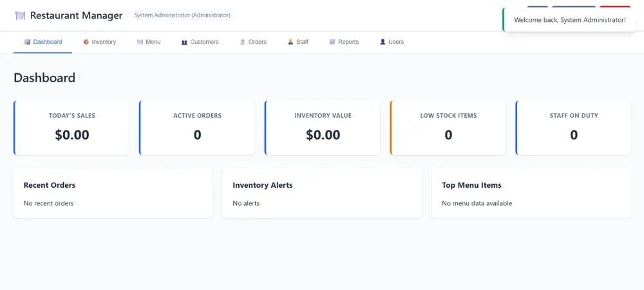Click the Top Menu Items panel
The height and width of the screenshot is (290, 644).
click(531, 194)
